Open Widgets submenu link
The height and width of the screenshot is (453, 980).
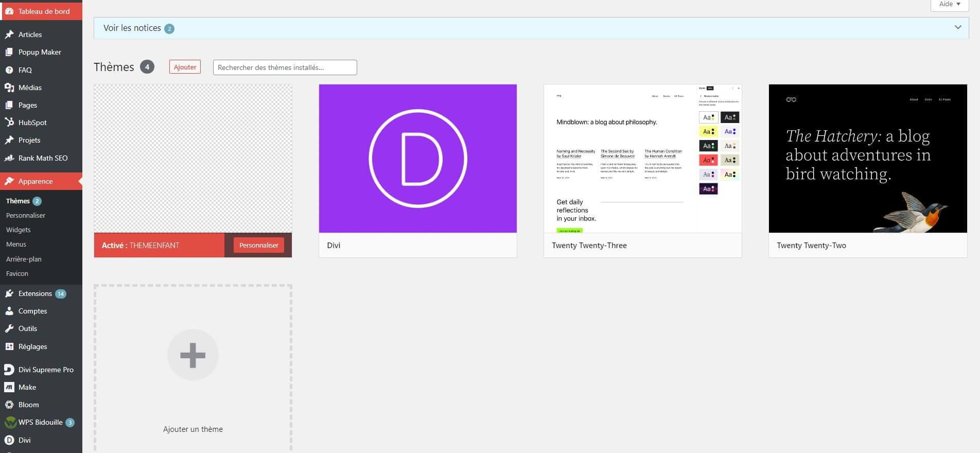click(19, 230)
